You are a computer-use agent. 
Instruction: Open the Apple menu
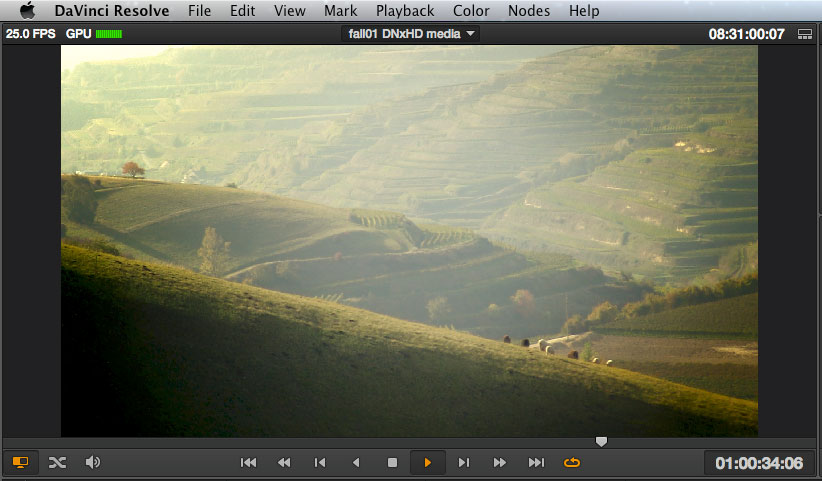point(27,10)
